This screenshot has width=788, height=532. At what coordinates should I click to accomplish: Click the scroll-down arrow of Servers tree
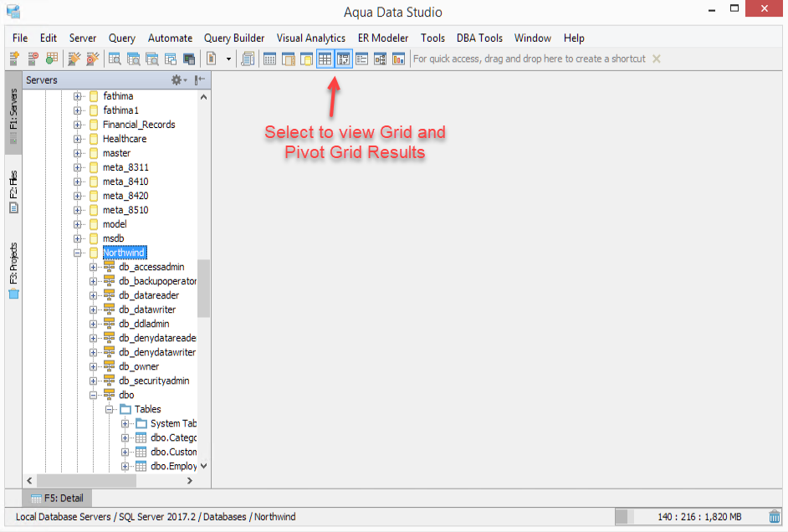pos(203,466)
